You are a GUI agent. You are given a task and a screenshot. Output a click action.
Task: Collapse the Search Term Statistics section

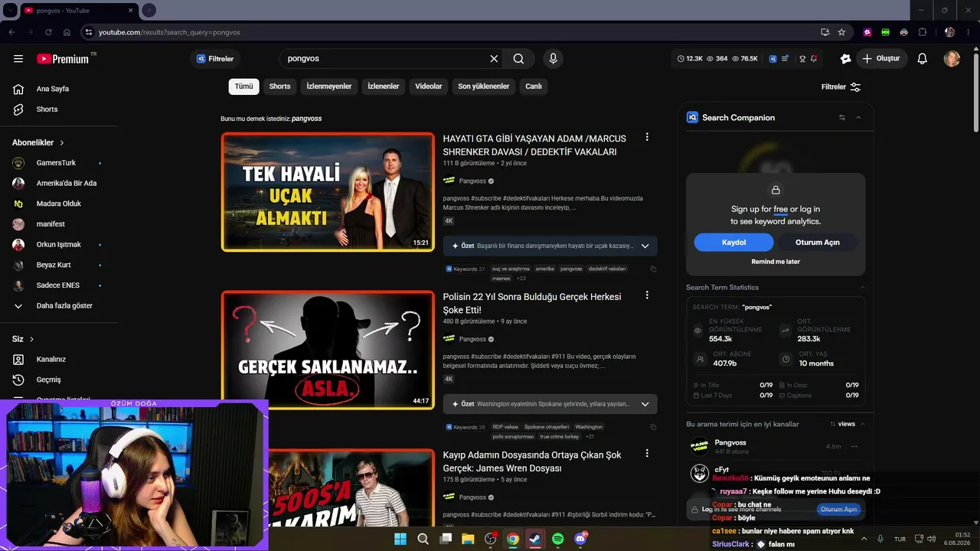[863, 288]
